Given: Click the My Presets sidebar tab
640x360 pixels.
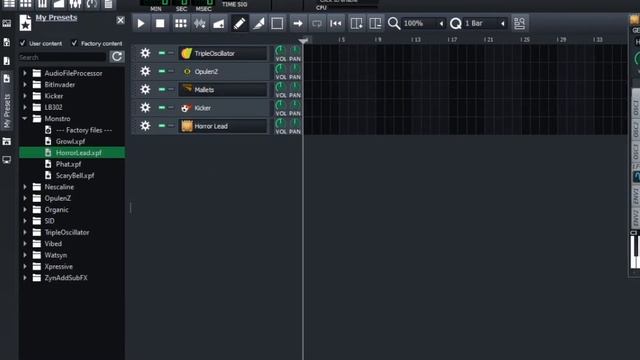Looking at the screenshot, I should point(7,102).
